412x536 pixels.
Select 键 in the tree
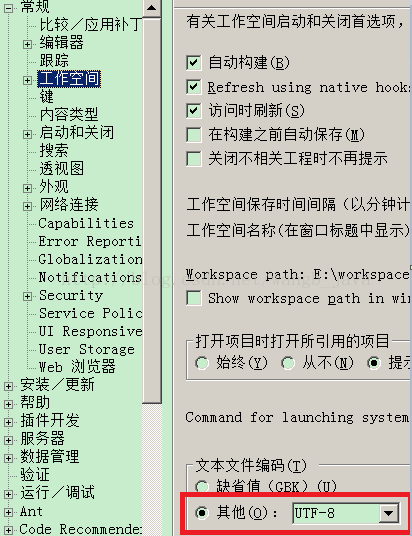[x=47, y=97]
